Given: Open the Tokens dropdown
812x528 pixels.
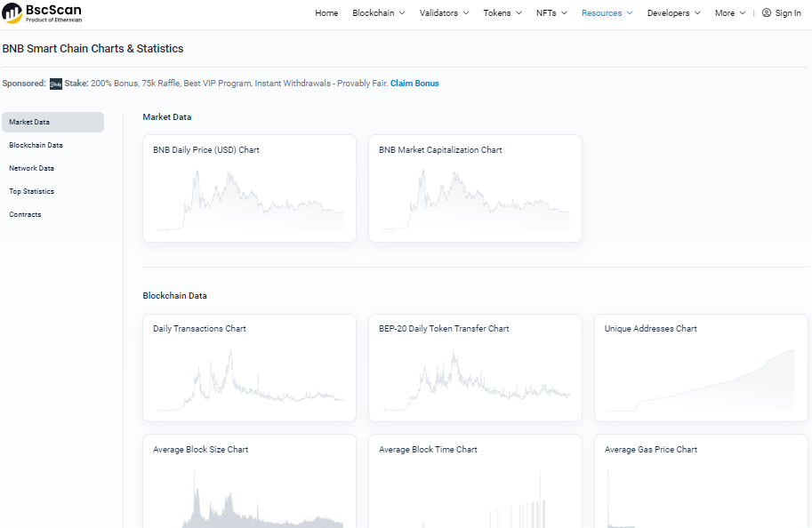Looking at the screenshot, I should tap(502, 13).
